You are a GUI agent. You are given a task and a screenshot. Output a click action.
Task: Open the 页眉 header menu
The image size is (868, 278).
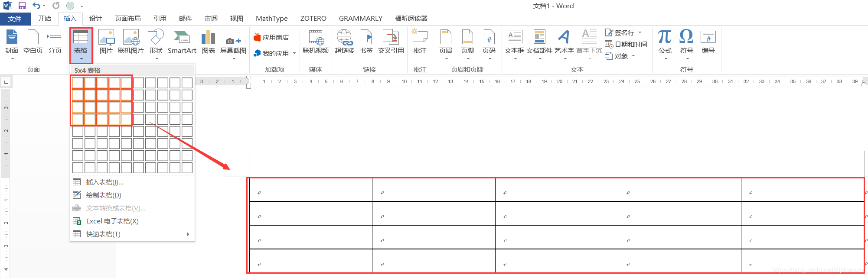[x=446, y=43]
